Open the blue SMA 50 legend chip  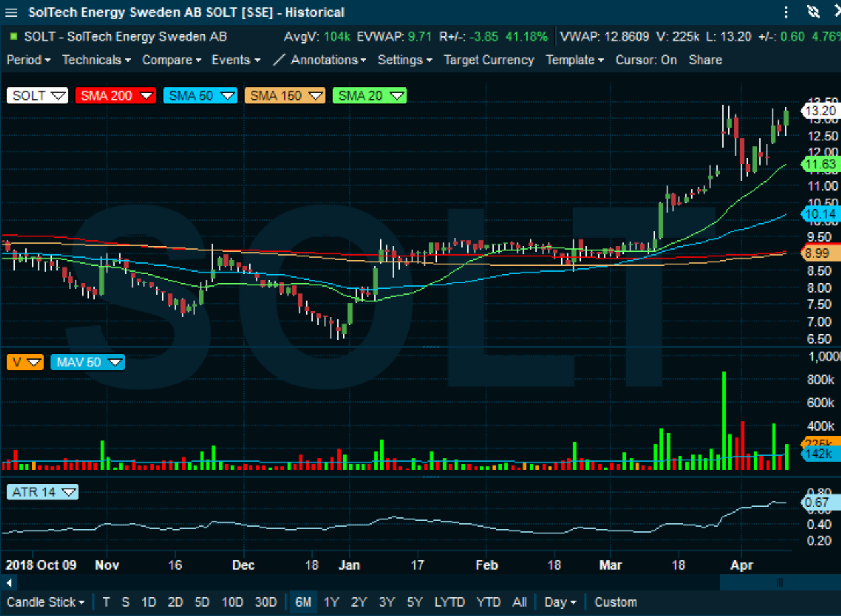[x=200, y=95]
